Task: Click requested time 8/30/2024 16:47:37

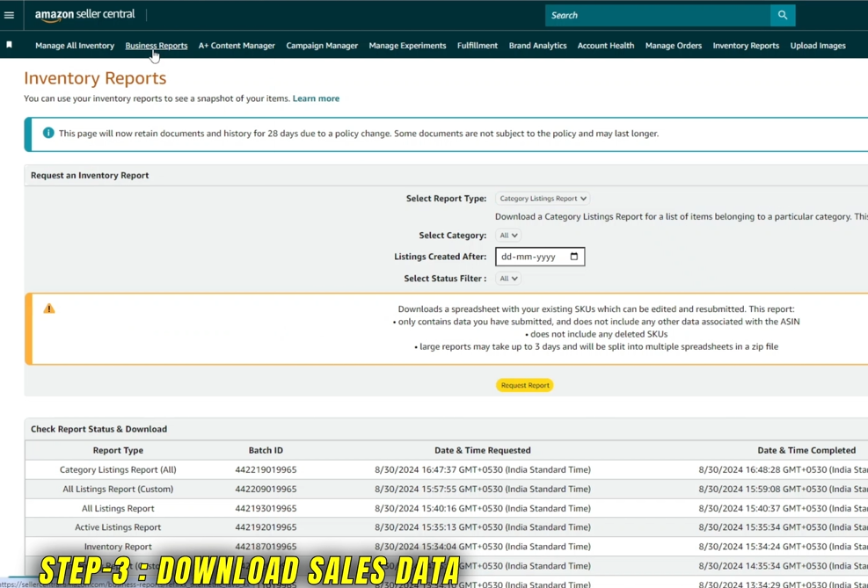Action: pyautogui.click(x=483, y=469)
